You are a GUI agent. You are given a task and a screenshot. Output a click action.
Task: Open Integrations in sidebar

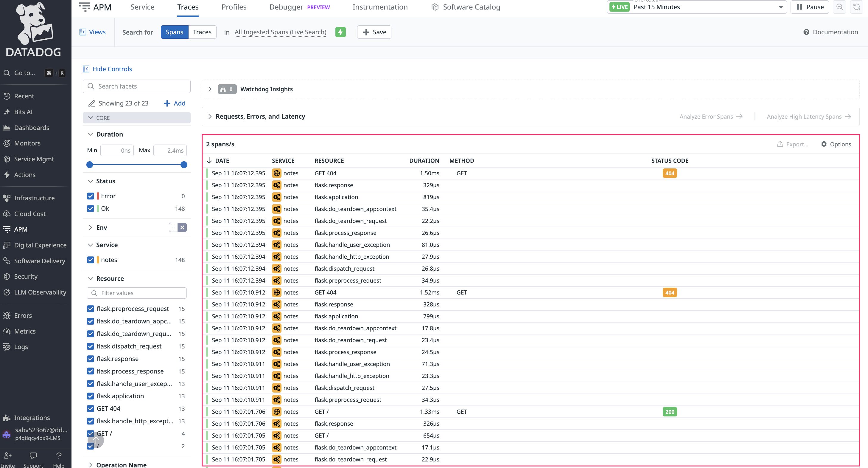pos(32,418)
